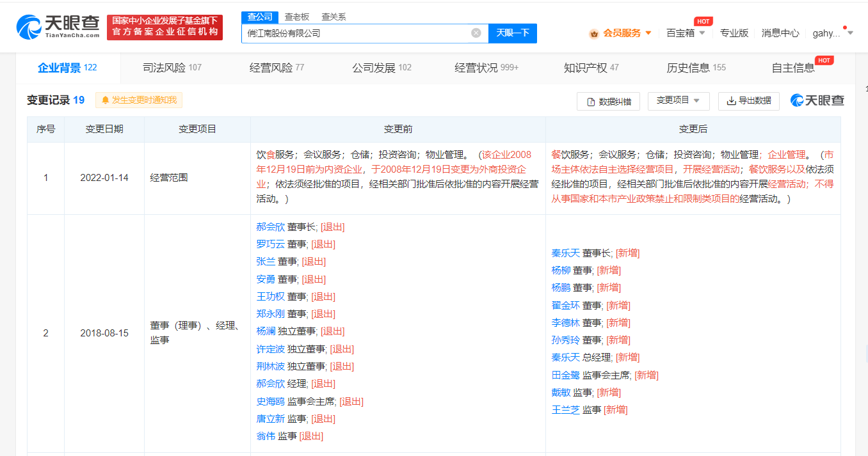
Task: Click the 变更记录 19 heading
Action: click(x=56, y=100)
